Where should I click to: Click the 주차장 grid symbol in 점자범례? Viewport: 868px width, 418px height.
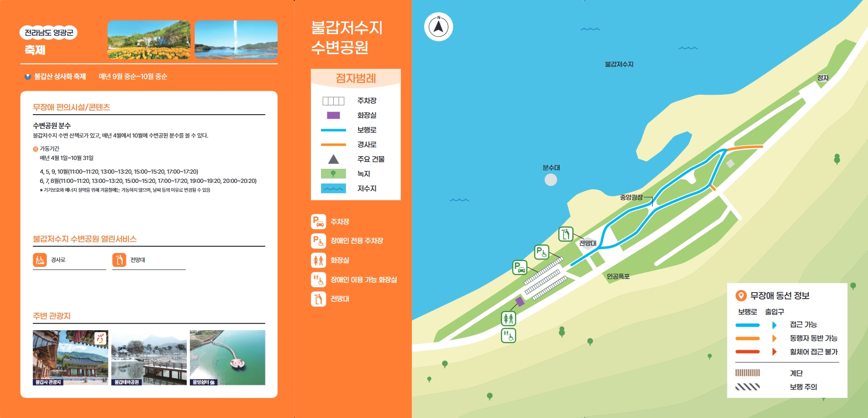point(333,101)
